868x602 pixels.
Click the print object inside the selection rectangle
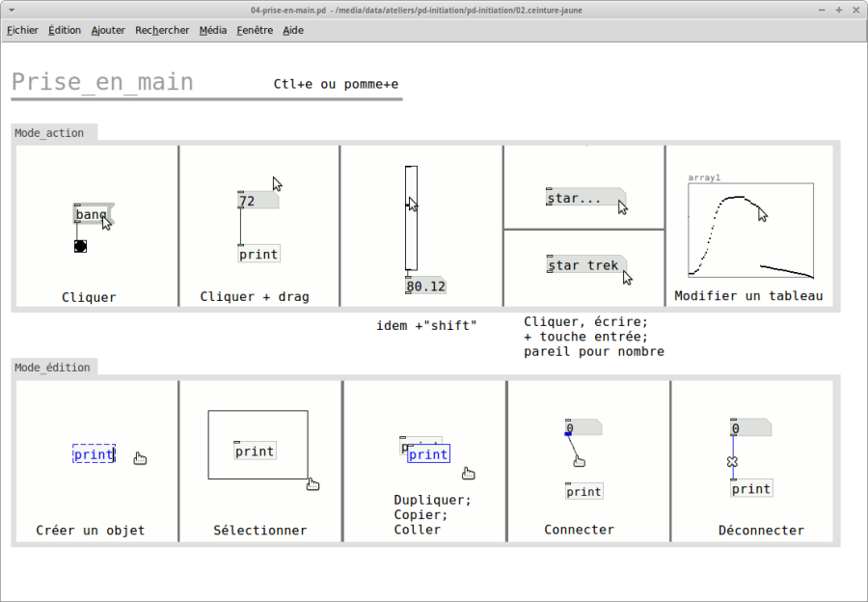pyautogui.click(x=255, y=451)
